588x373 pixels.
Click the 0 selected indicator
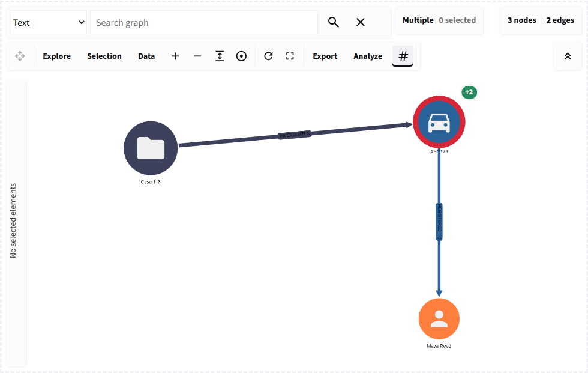click(x=457, y=20)
